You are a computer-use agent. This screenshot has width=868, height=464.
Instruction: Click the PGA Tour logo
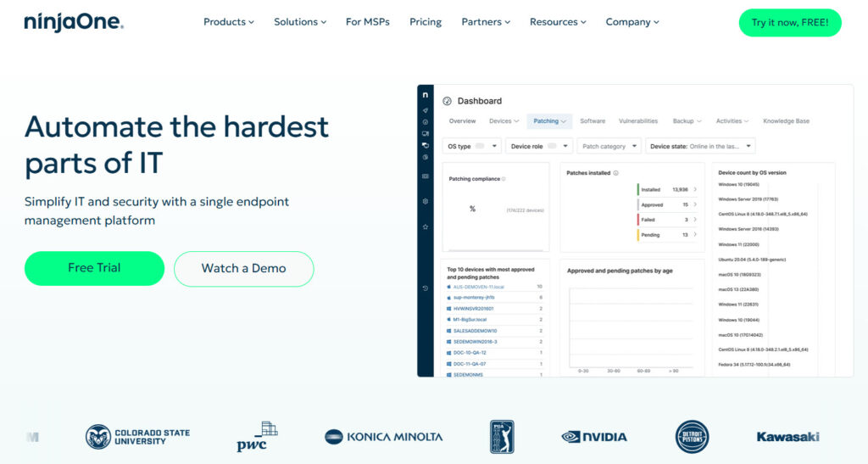(x=502, y=437)
